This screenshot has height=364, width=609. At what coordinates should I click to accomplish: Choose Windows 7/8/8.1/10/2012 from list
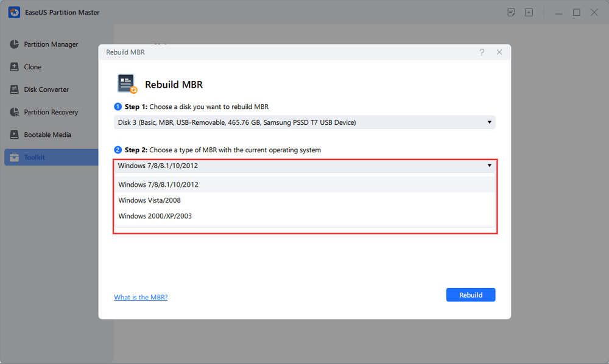(158, 184)
